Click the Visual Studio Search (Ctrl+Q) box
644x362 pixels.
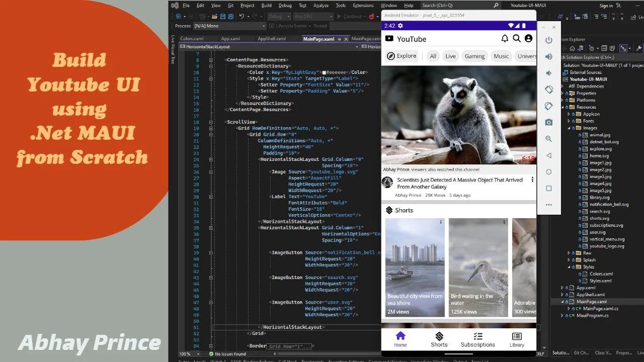click(460, 6)
